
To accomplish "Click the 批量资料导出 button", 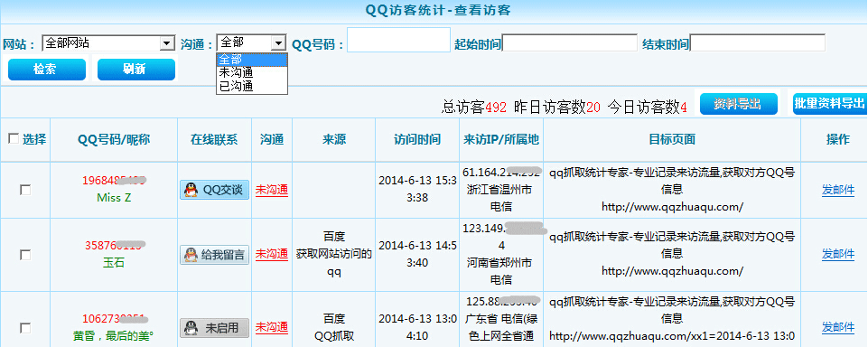I will (830, 104).
